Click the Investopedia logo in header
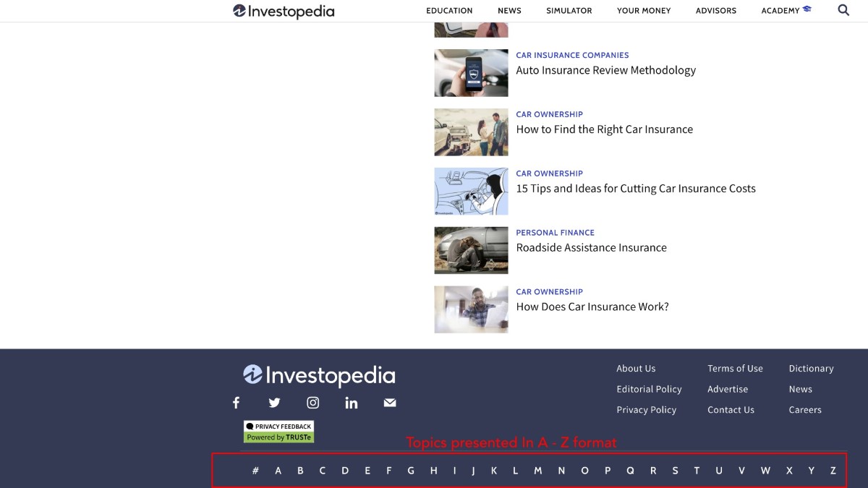Viewport: 868px width, 488px height. (x=284, y=11)
